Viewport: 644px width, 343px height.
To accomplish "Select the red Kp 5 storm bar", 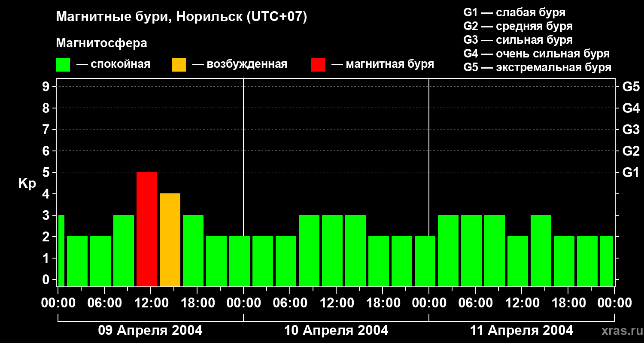I will [x=147, y=229].
